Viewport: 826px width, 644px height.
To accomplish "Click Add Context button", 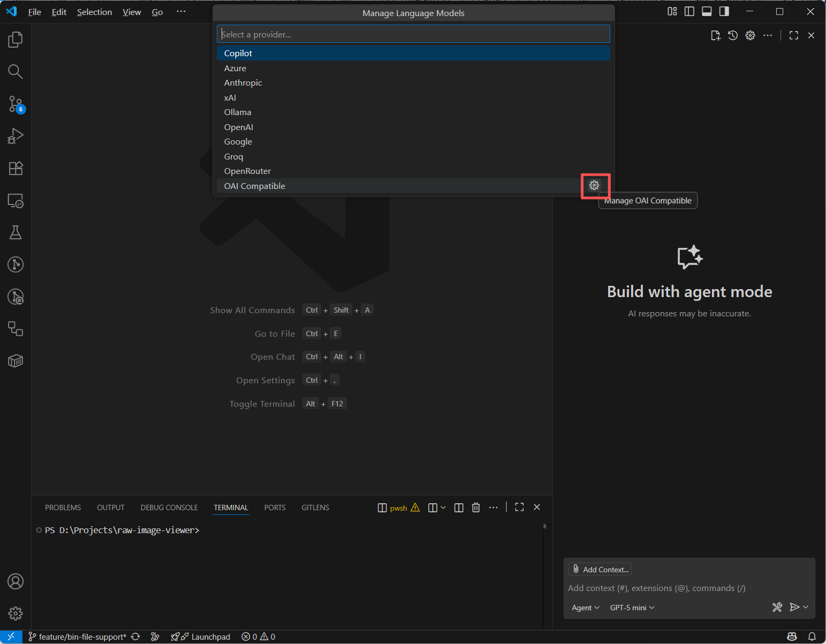I will [600, 569].
